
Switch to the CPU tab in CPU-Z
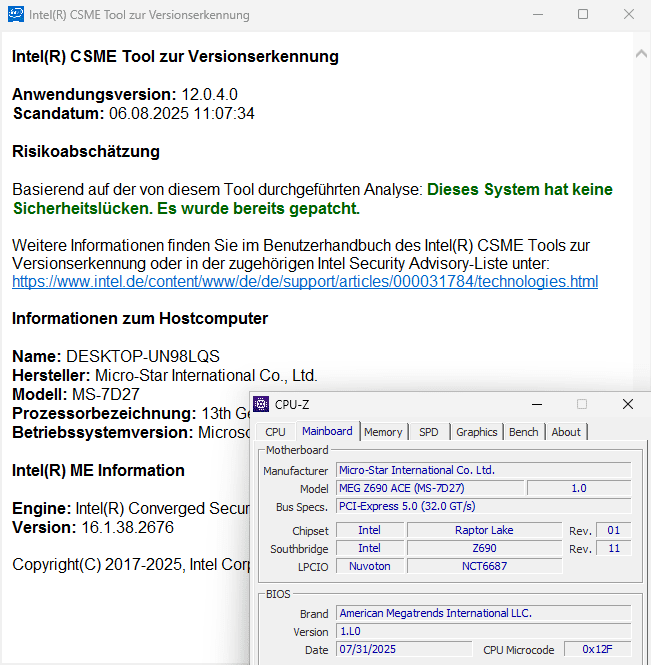click(x=275, y=432)
